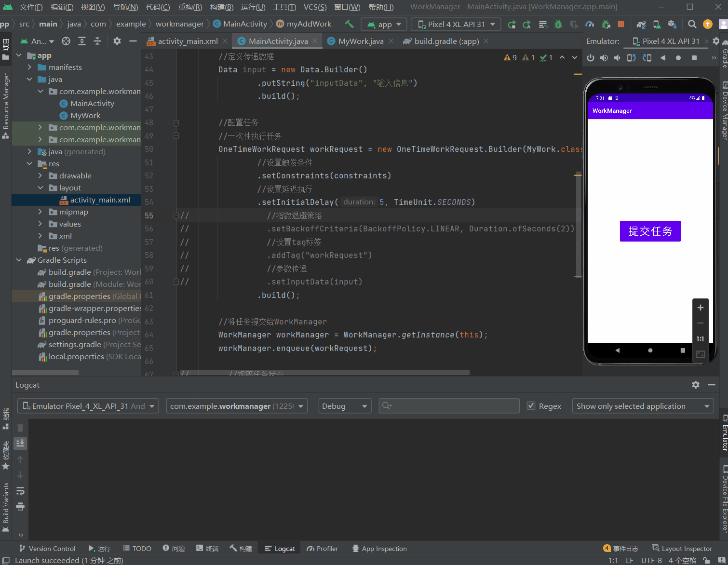Click the Debug app bug icon

point(558,24)
